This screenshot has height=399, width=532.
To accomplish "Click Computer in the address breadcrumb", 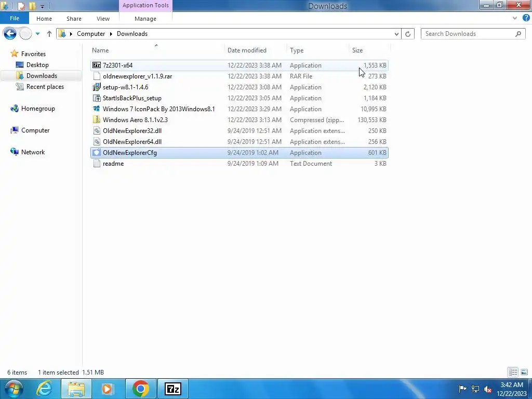I will (x=91, y=34).
